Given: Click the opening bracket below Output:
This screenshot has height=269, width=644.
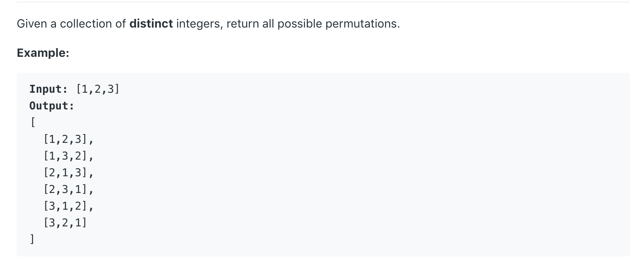Looking at the screenshot, I should click(x=32, y=122).
